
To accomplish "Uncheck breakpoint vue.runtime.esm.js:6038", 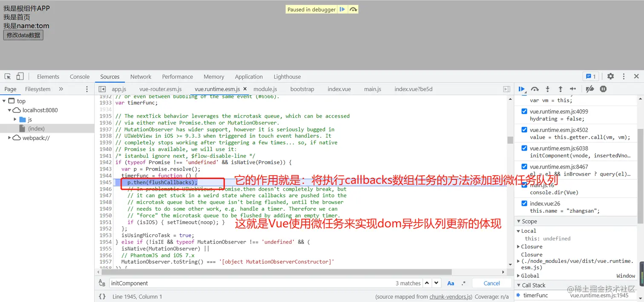I will click(x=524, y=148).
